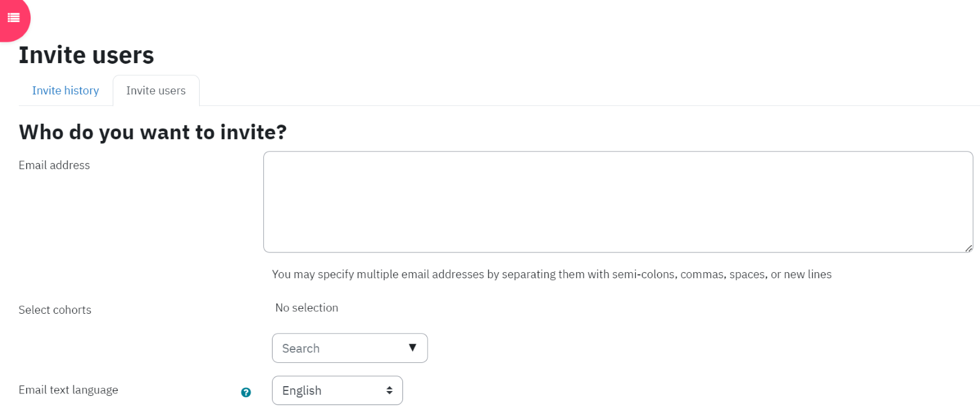This screenshot has height=410, width=980.
Task: Click help icon beside Email text language
Action: pyautogui.click(x=246, y=392)
